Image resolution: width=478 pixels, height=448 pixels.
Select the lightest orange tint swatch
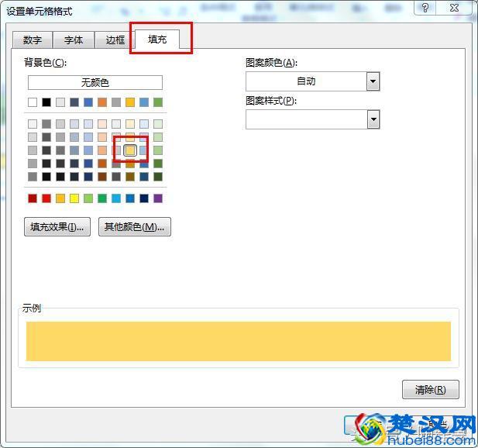click(102, 124)
